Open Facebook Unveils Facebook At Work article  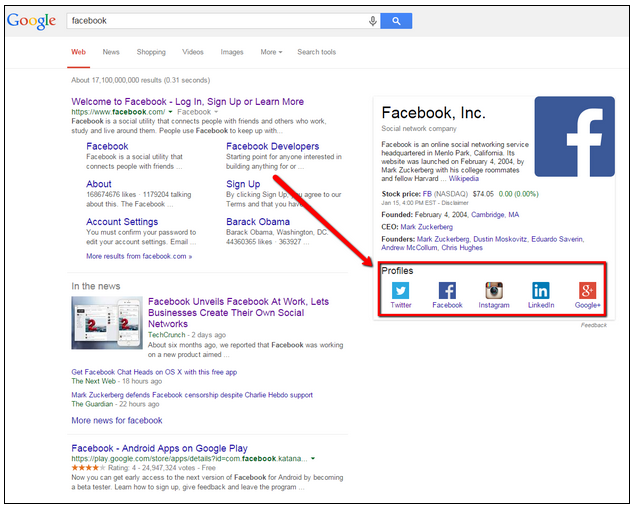click(x=238, y=313)
